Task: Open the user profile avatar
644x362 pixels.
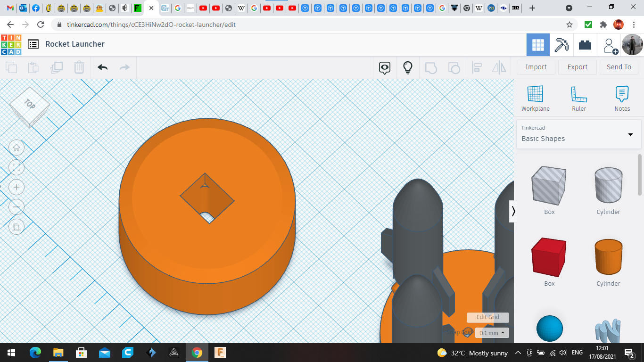Action: 632,45
